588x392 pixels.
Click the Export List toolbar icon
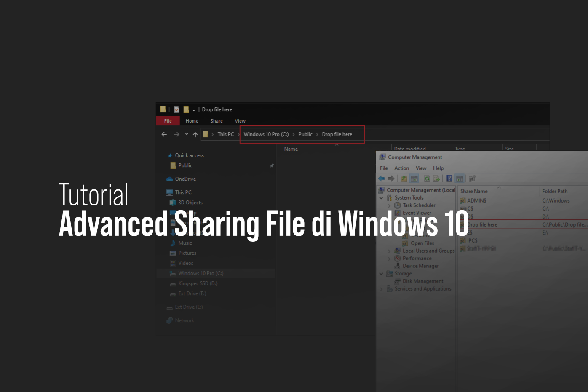coord(437,178)
